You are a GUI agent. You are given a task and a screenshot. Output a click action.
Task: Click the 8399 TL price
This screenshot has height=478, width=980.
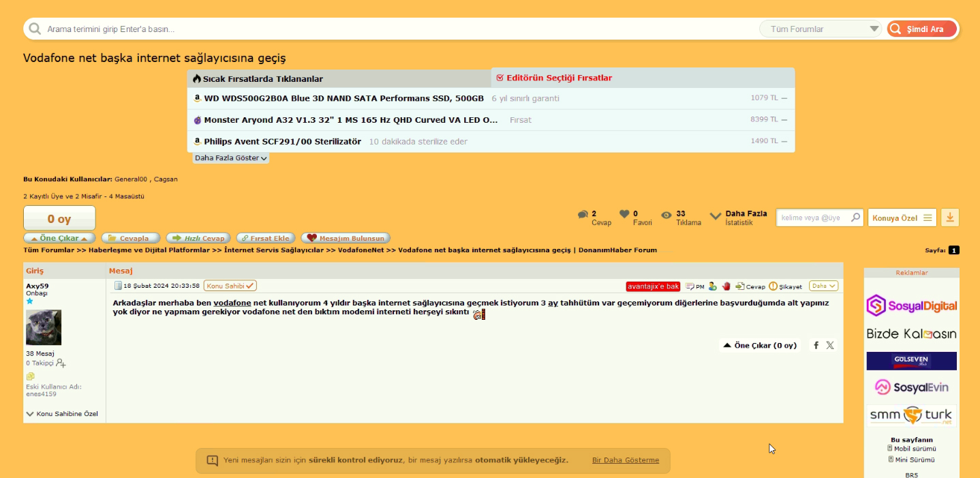[x=764, y=120]
